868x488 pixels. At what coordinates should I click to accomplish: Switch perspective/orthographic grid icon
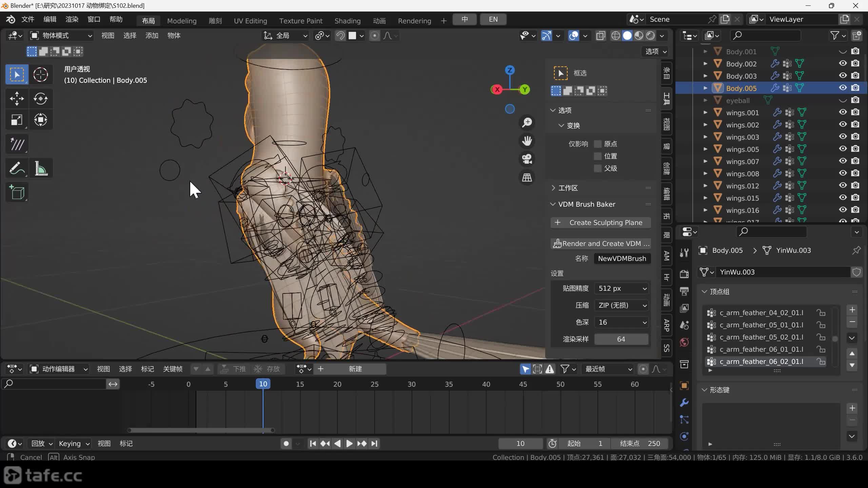click(x=527, y=177)
